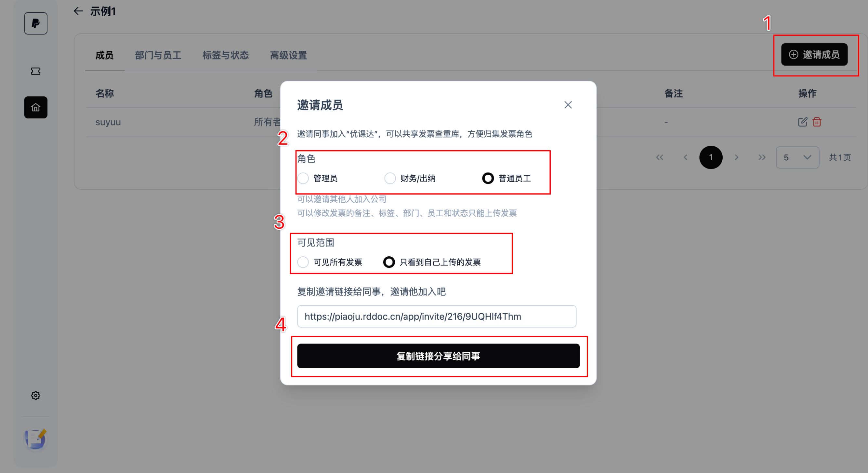Select page 1 in pagination
Viewport: 868px width, 473px height.
[x=711, y=157]
